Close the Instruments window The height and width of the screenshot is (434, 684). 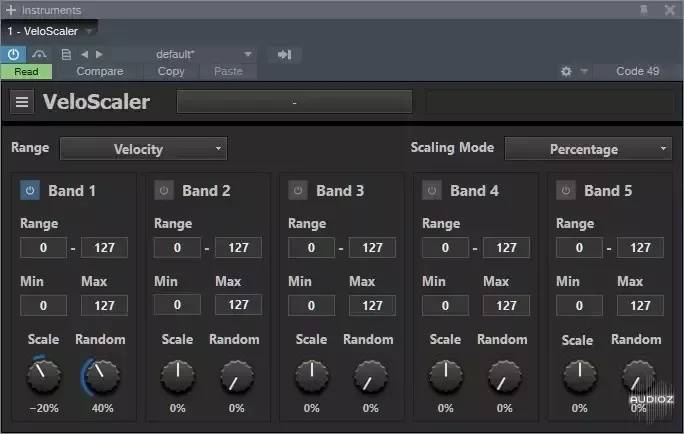(x=670, y=10)
